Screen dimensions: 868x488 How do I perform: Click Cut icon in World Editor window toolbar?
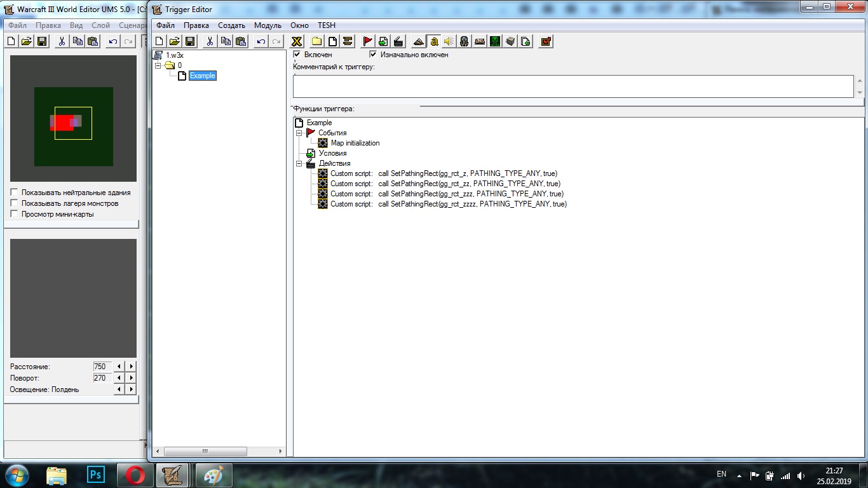62,41
